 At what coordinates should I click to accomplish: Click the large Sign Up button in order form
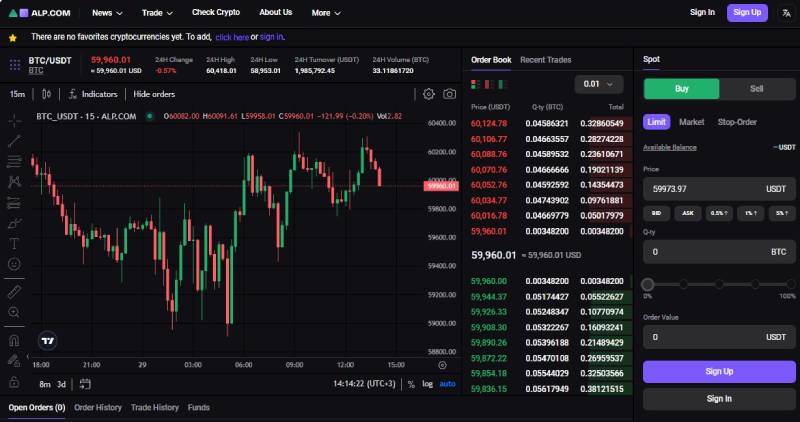click(719, 371)
